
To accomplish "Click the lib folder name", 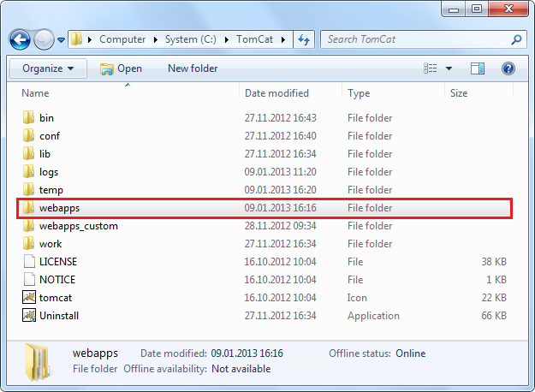I will point(45,154).
